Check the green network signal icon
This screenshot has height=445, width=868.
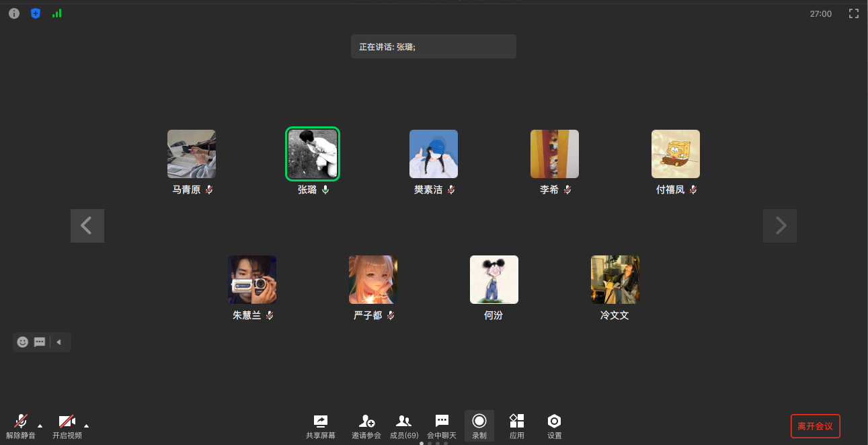click(57, 13)
